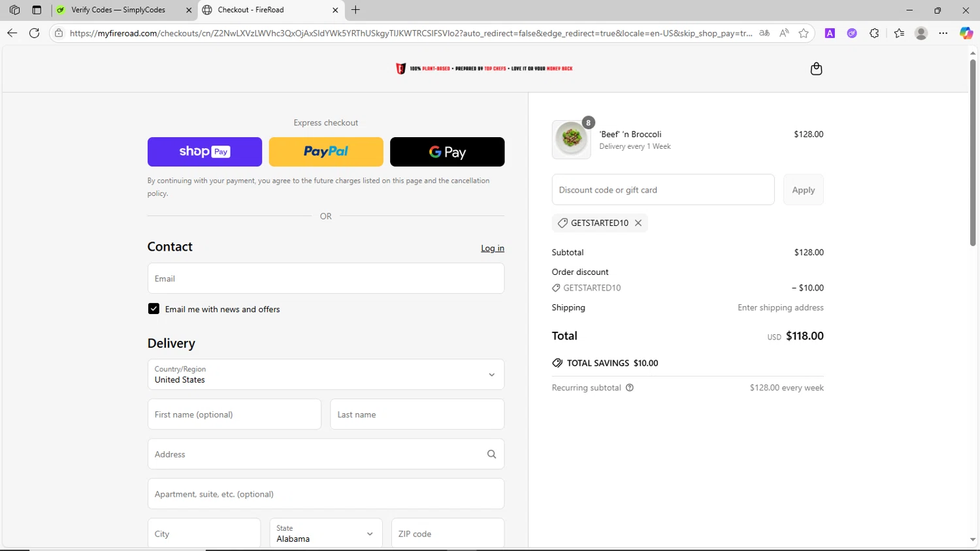Click the 'Beef' 'n Broccoli product thumbnail
This screenshot has width=980, height=551.
point(572,140)
